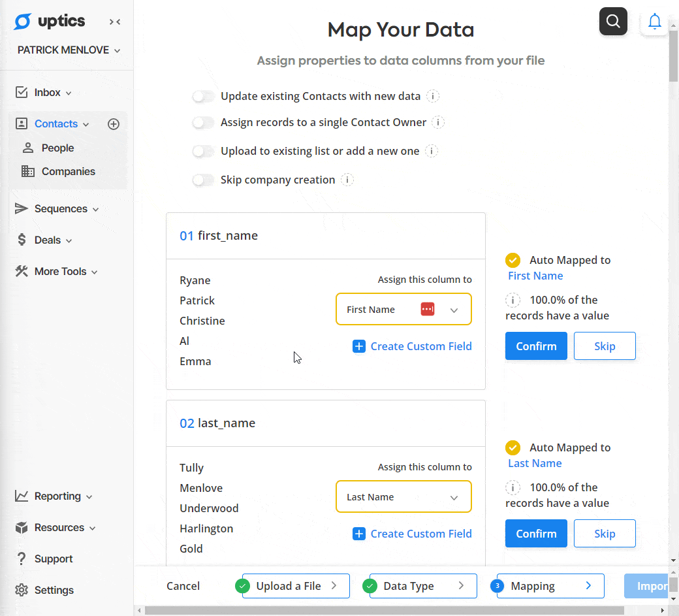Open the Last Name assignment dropdown

(403, 496)
